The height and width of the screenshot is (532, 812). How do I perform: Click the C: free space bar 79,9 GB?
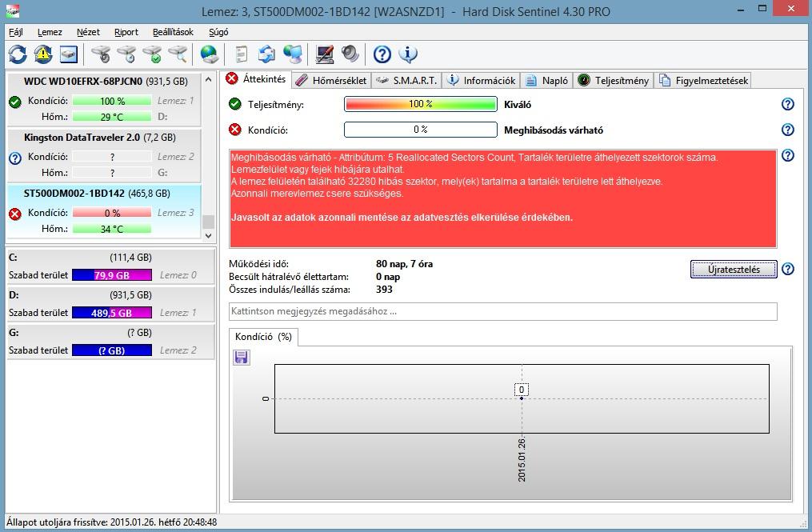[112, 275]
